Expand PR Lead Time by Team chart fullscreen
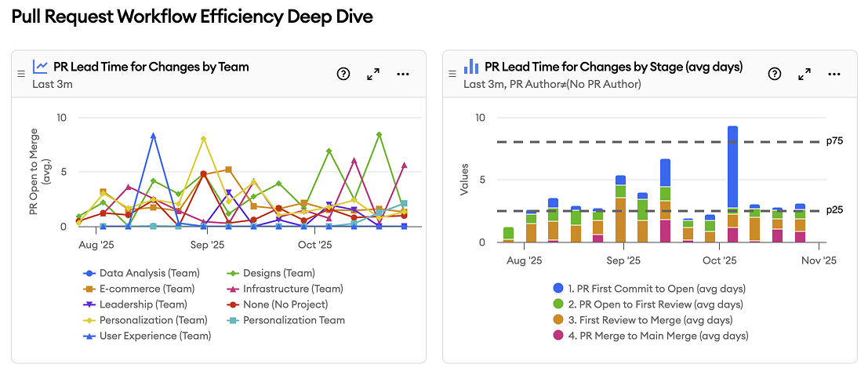This screenshot has width=868, height=375. 373,74
